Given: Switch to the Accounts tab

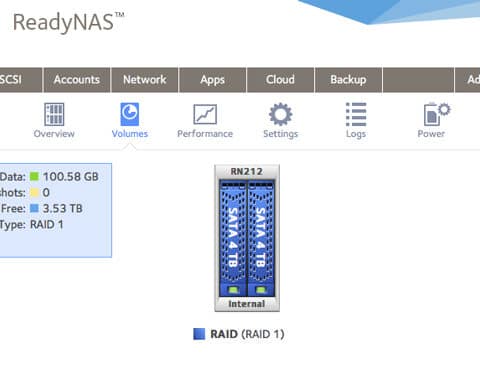Looking at the screenshot, I should pos(77,80).
